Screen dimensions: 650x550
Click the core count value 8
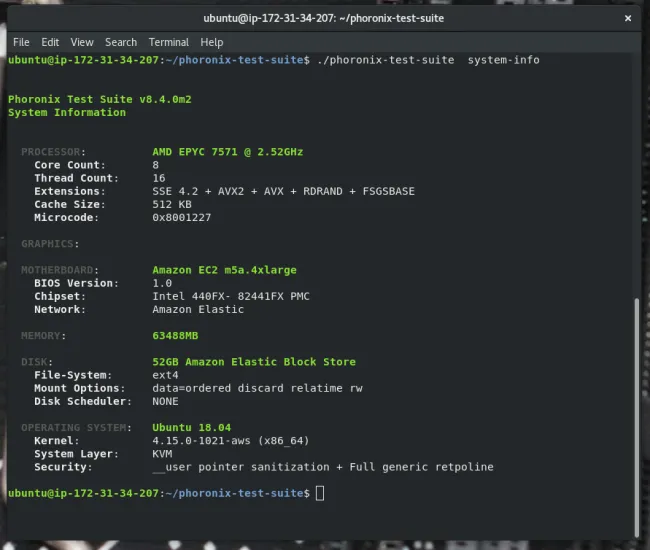pyautogui.click(x=155, y=165)
